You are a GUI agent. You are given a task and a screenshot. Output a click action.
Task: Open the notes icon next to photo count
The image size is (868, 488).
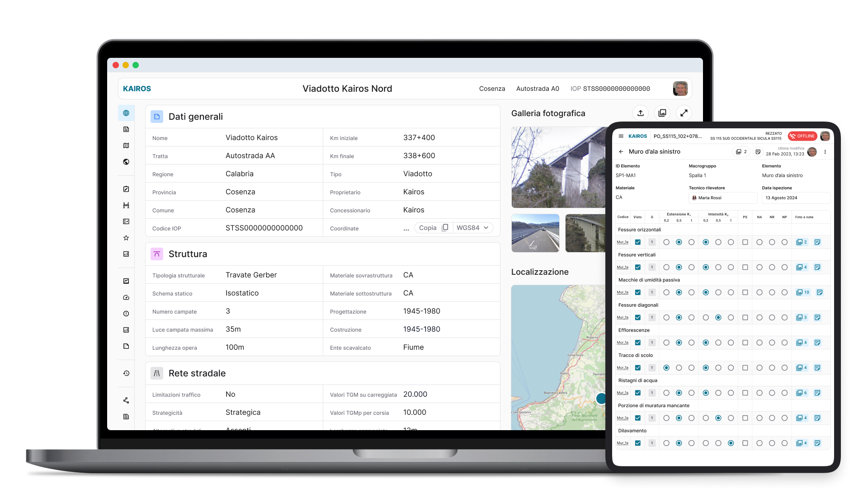[x=758, y=152]
